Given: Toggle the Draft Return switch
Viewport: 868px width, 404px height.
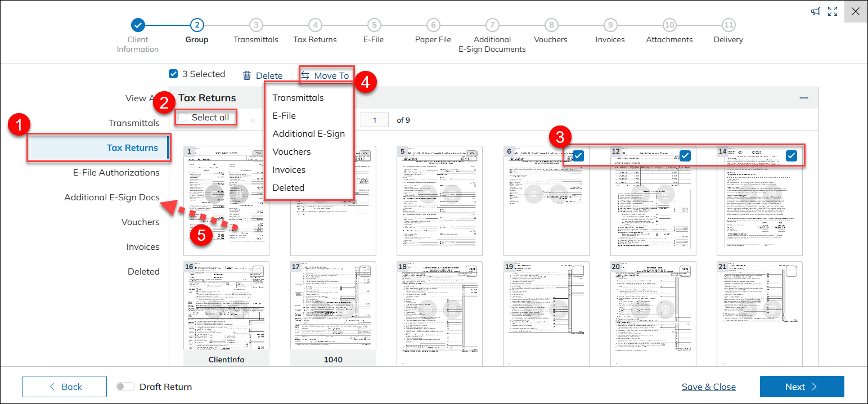Looking at the screenshot, I should pyautogui.click(x=125, y=387).
